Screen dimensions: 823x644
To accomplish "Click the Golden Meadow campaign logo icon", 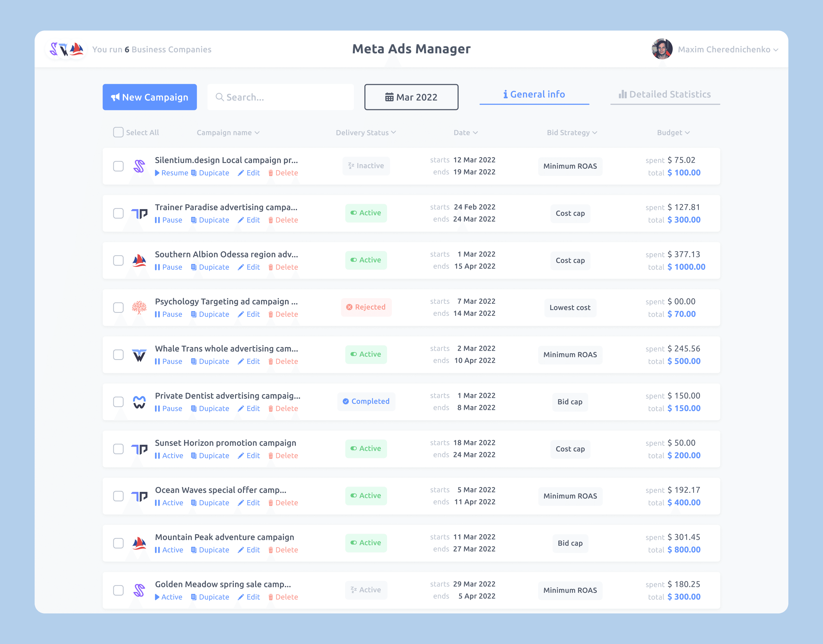I will click(x=139, y=591).
